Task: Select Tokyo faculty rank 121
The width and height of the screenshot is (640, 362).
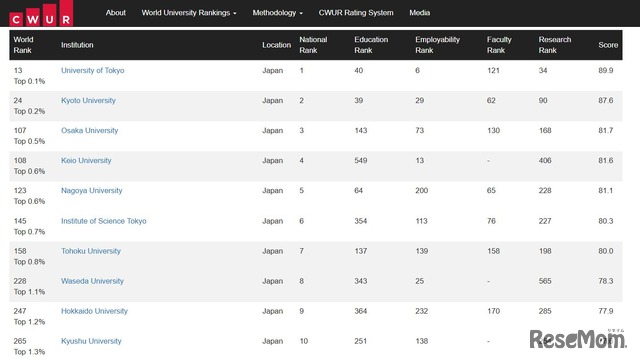Action: (x=493, y=70)
